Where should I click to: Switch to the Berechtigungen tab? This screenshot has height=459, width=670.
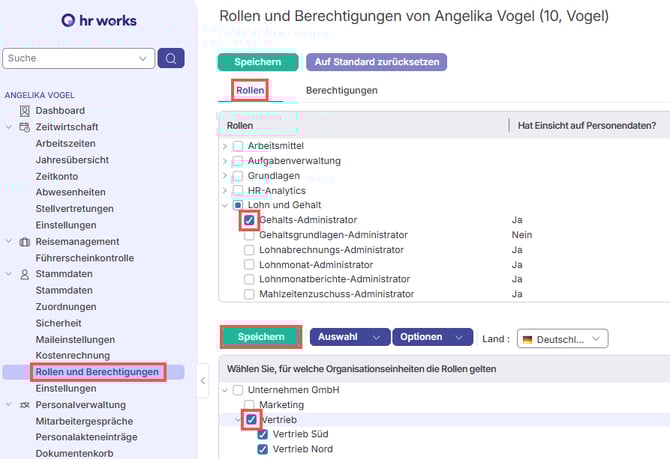pyautogui.click(x=342, y=91)
